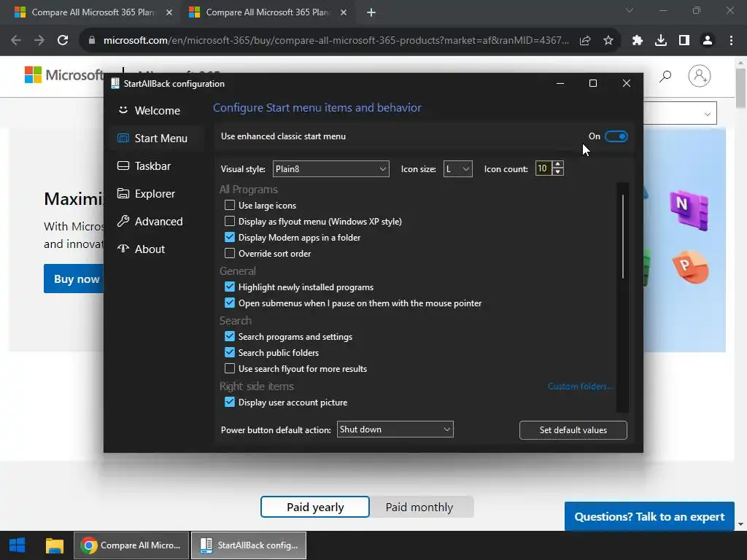Close the first Compare All Microsoft 365 tab
Image resolution: width=747 pixels, height=560 pixels.
coord(169,12)
